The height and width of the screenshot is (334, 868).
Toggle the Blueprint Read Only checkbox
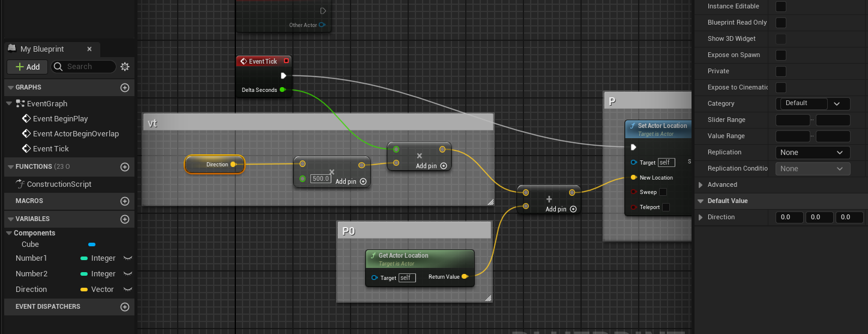pos(781,23)
